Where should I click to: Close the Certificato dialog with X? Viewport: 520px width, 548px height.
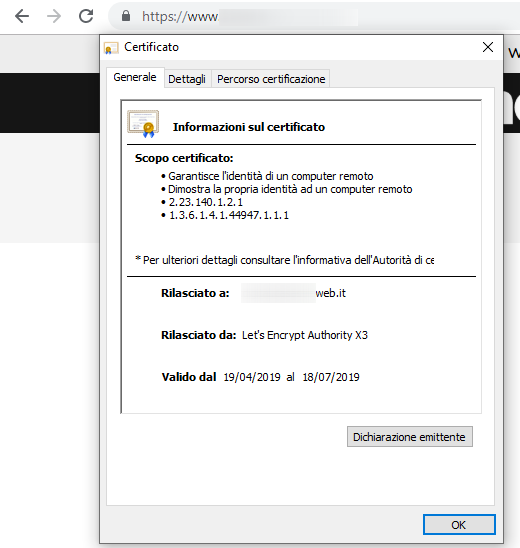488,47
